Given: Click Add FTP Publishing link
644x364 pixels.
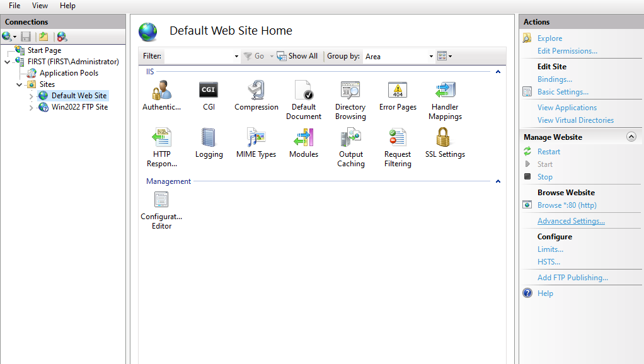Looking at the screenshot, I should (573, 278).
